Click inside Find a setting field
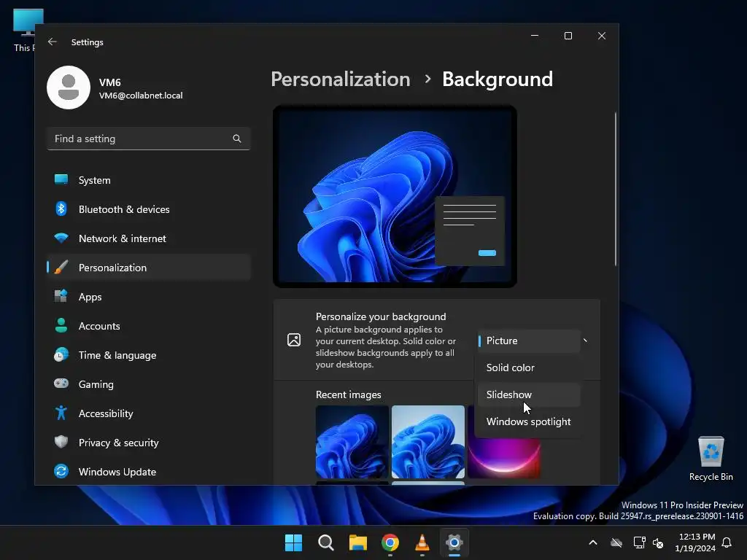The image size is (747, 560). (149, 139)
